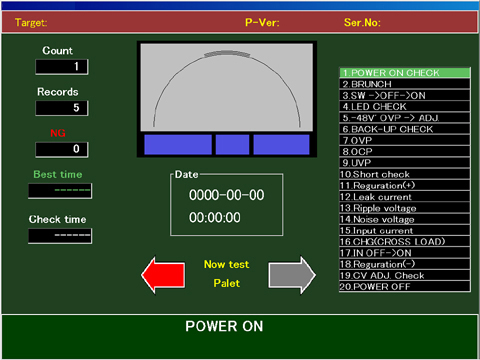480x360 pixels.
Task: Select the POWER ON CHECK step
Action: pyautogui.click(x=405, y=73)
